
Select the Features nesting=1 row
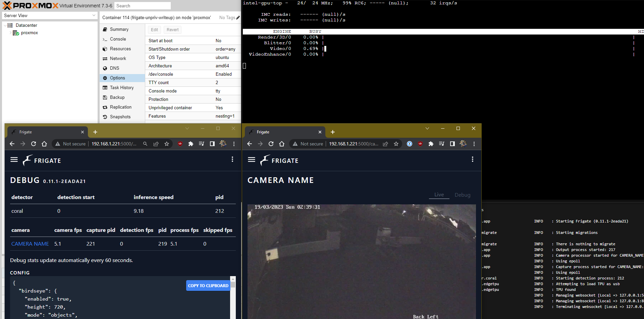pos(193,116)
